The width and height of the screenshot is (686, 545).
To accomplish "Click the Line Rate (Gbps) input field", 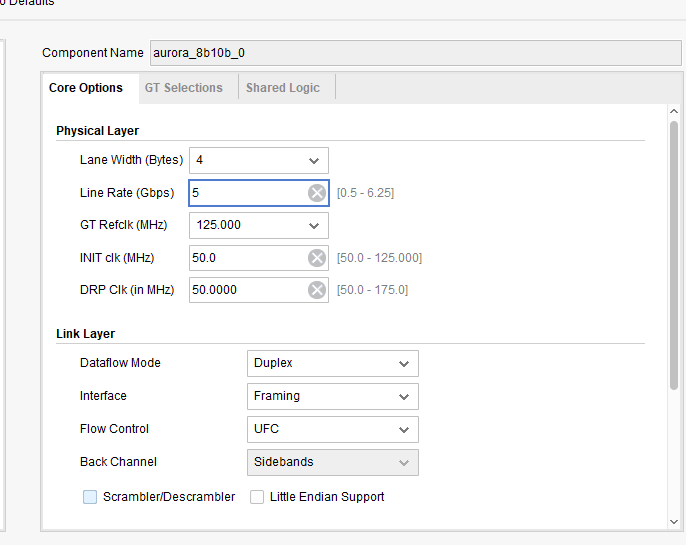I will (250, 193).
